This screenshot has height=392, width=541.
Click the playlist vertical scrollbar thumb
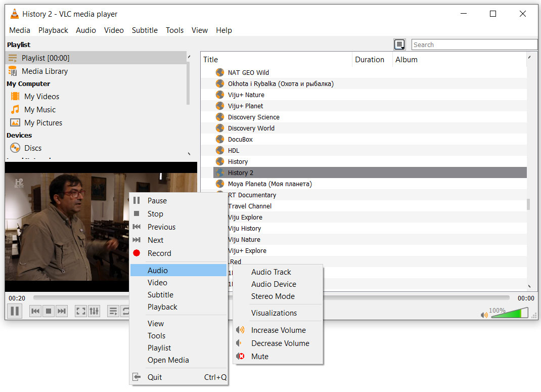528,204
